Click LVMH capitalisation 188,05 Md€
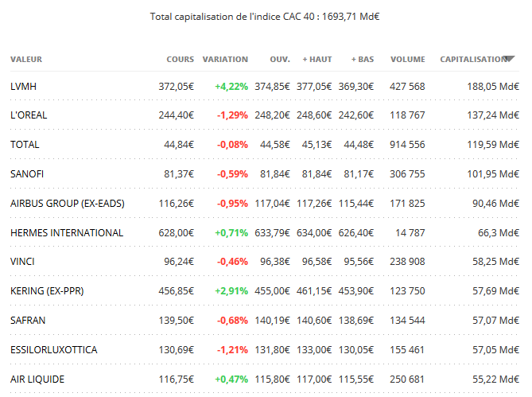The image size is (532, 397). [x=493, y=87]
